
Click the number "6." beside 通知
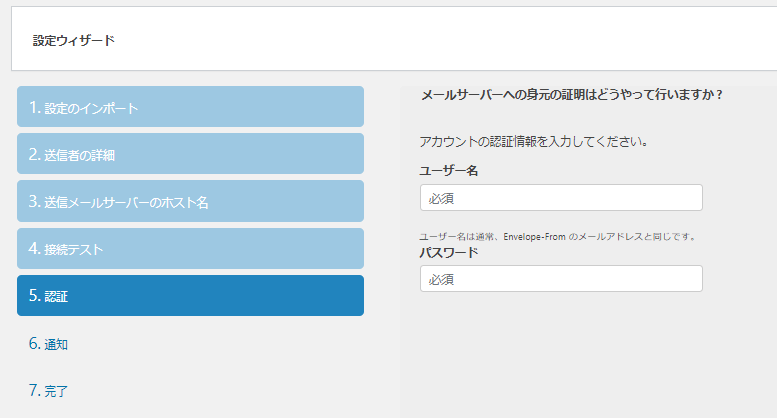click(x=35, y=344)
